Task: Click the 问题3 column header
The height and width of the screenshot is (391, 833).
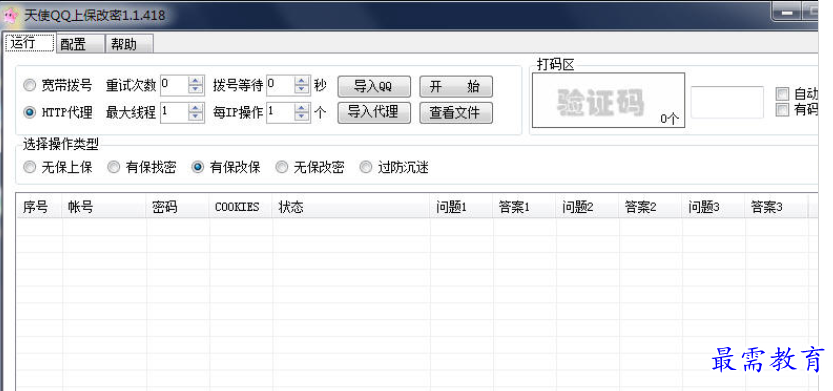Action: click(x=713, y=207)
